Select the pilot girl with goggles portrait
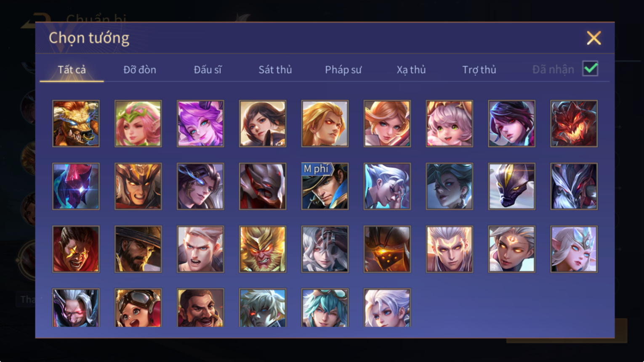Viewport: 644px width, 362px height. [138, 308]
